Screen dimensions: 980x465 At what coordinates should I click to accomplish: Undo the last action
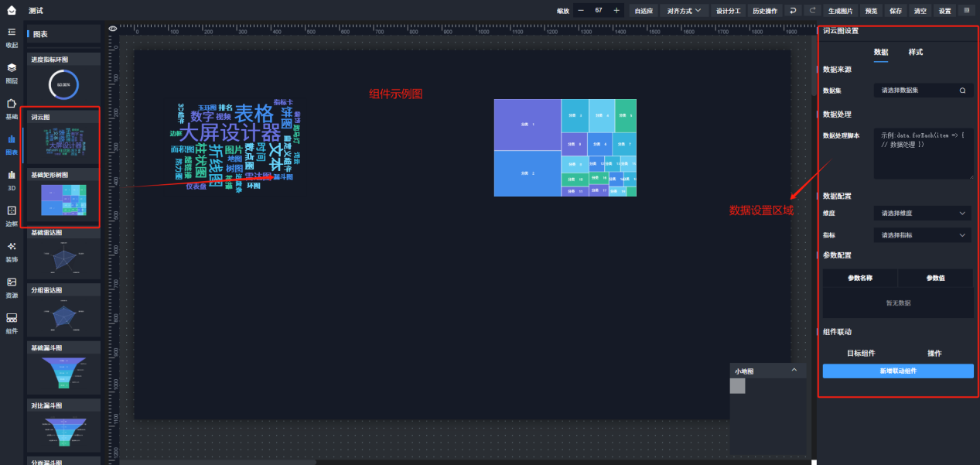pos(793,11)
